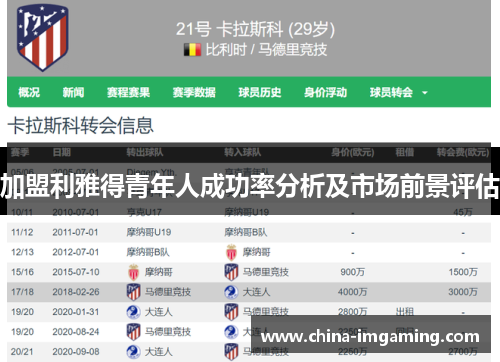Click the 2700万 transfer fee cell

point(463,352)
